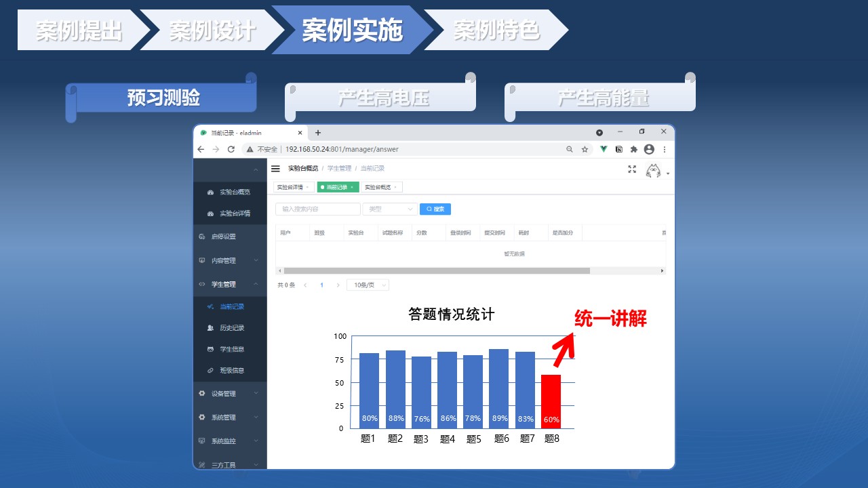Image resolution: width=868 pixels, height=488 pixels.
Task: Open 学生信息 in the sidebar
Action: (x=231, y=349)
